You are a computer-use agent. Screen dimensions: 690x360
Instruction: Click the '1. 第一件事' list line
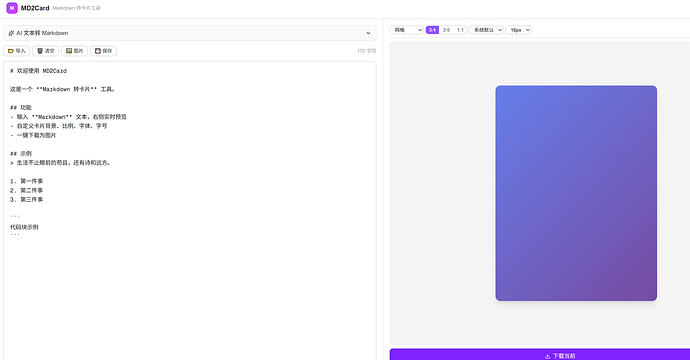(26, 181)
